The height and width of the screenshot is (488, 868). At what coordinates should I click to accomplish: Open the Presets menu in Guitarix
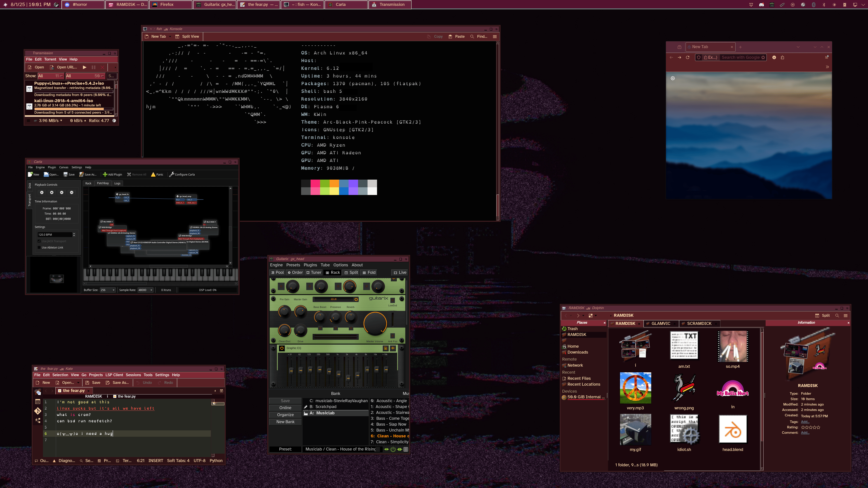(293, 265)
